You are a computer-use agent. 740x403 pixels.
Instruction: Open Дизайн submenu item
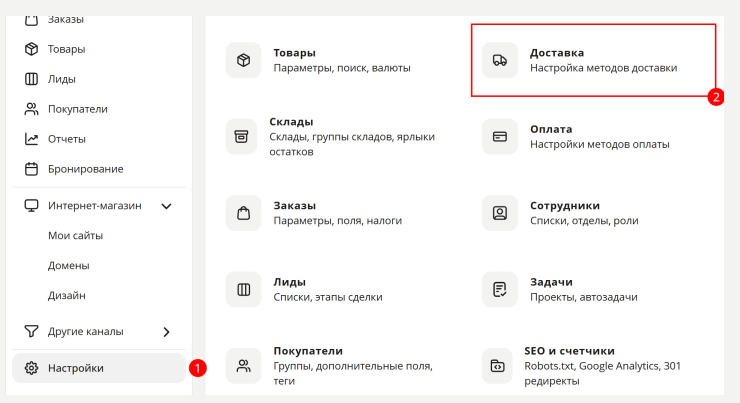pos(67,295)
